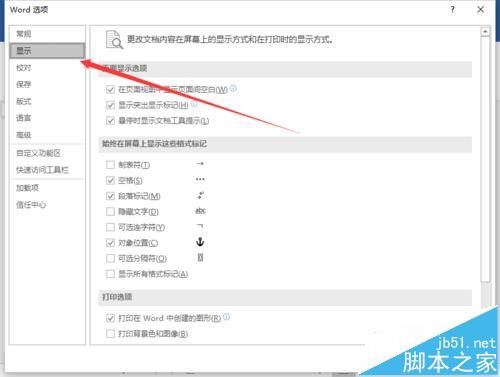Click the hidden text abc symbol icon
Screen dimensions: 500x377
pyautogui.click(x=200, y=211)
